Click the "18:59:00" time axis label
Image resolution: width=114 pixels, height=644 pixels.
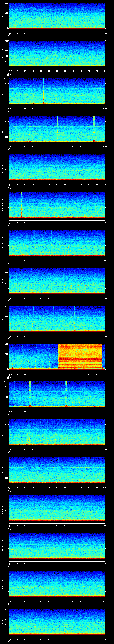(9, 601)
